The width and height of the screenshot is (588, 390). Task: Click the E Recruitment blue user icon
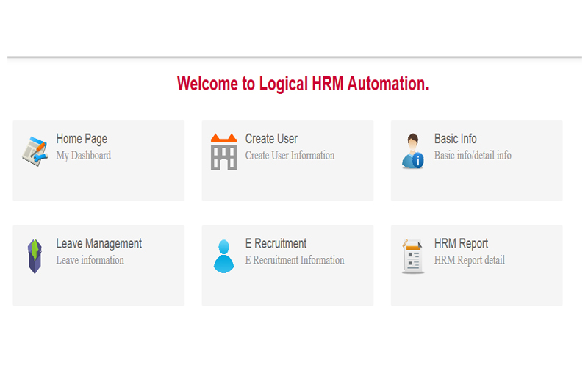223,256
